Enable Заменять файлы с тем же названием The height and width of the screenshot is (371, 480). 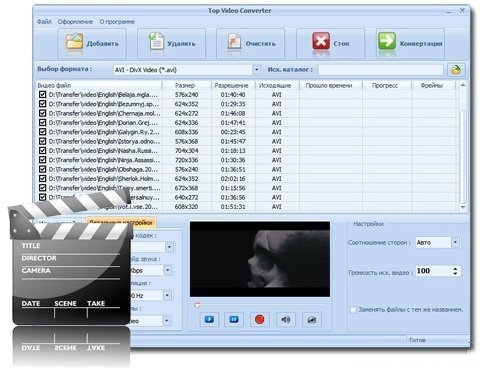[353, 310]
